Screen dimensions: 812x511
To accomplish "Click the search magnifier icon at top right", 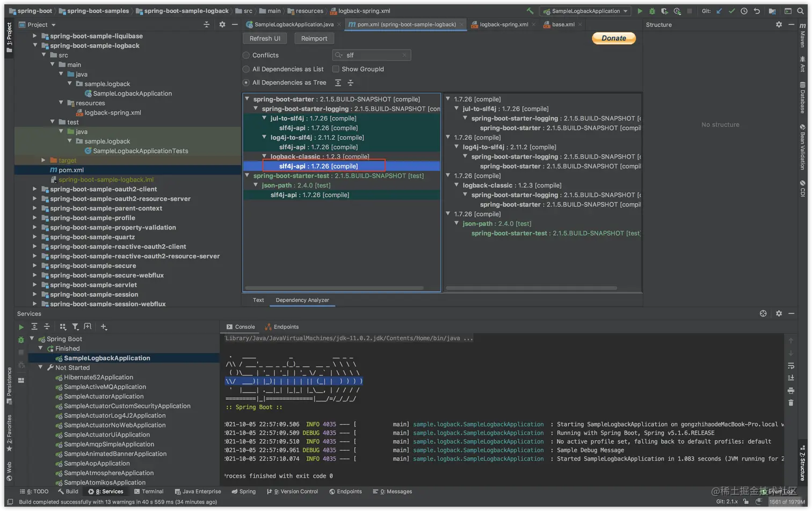I will (800, 11).
